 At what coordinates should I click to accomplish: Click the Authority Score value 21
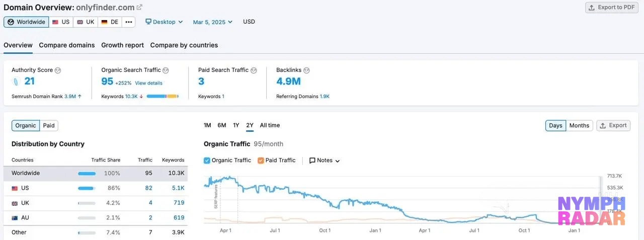pyautogui.click(x=29, y=82)
